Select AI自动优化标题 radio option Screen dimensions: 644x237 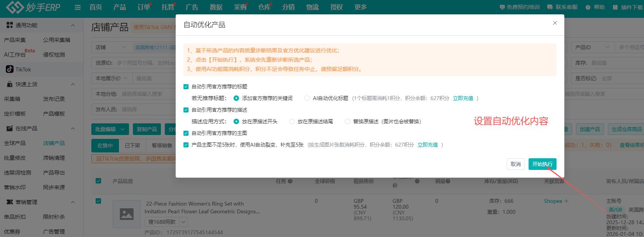coord(307,98)
